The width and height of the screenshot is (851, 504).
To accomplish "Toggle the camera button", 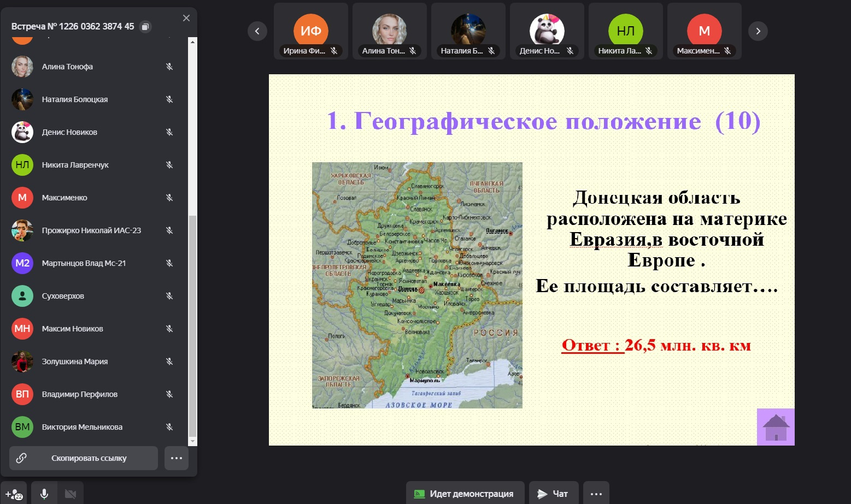I will click(x=71, y=494).
